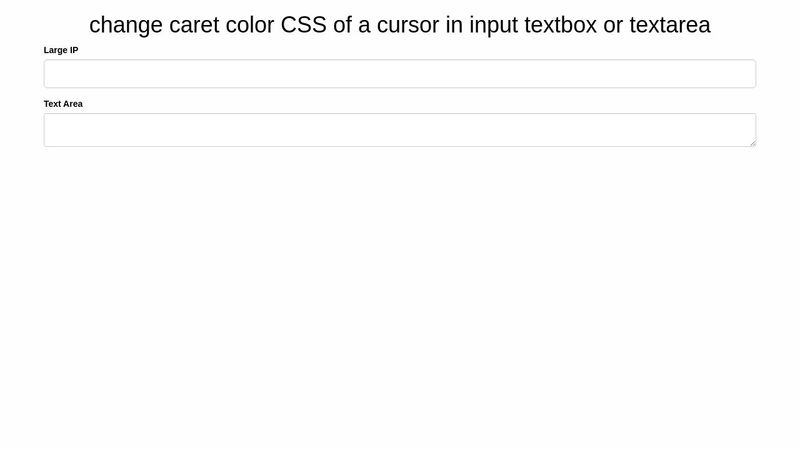This screenshot has width=800, height=450.
Task: Focus the Text Area textarea box
Action: pos(400,130)
